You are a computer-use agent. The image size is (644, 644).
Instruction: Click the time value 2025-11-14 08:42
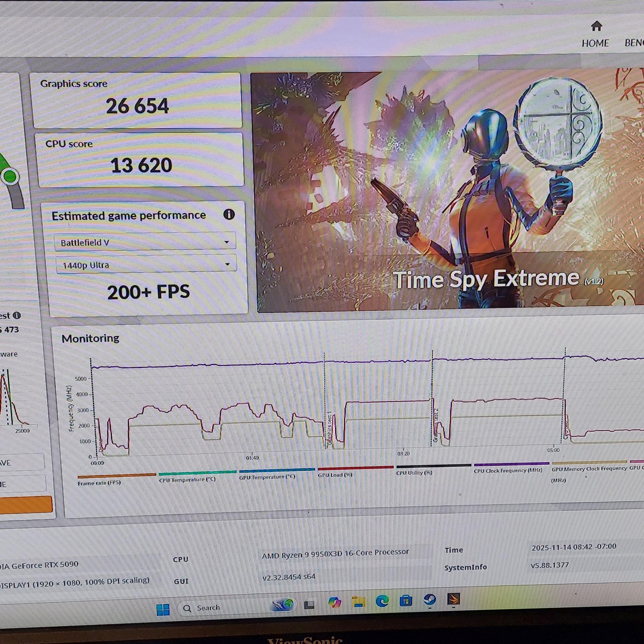(x=574, y=547)
